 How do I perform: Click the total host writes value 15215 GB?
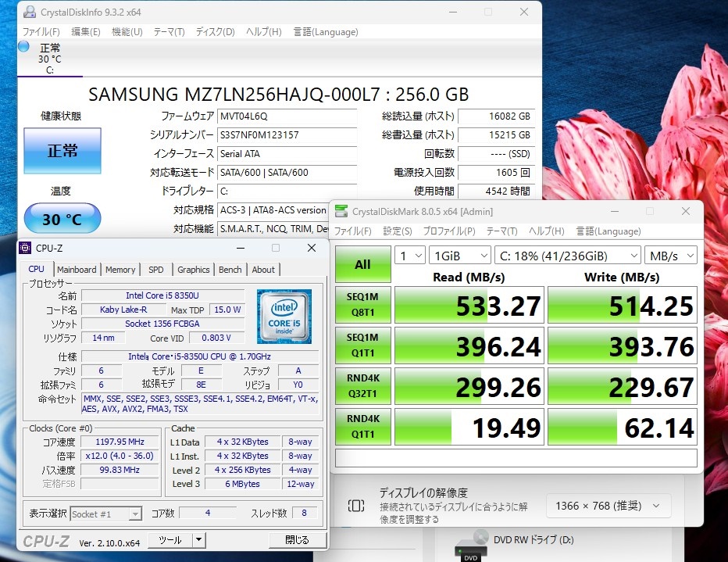pos(496,135)
